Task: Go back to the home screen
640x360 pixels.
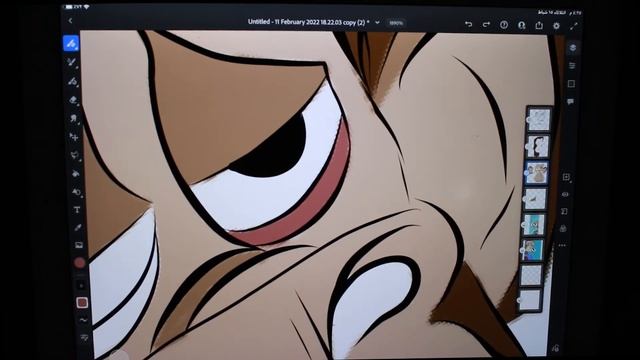Action: 71,21
